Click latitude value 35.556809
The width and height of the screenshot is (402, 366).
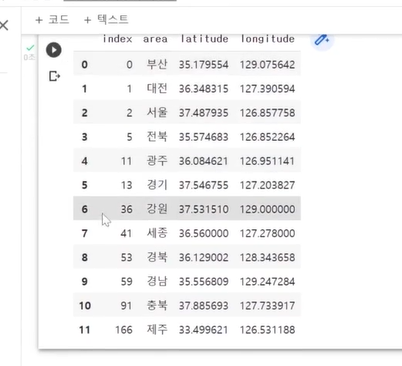(204, 282)
